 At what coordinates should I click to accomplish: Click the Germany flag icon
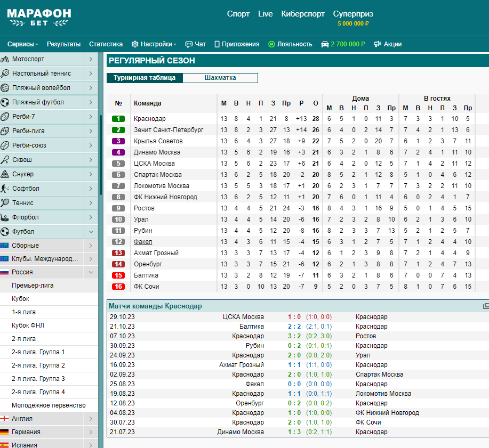4,432
